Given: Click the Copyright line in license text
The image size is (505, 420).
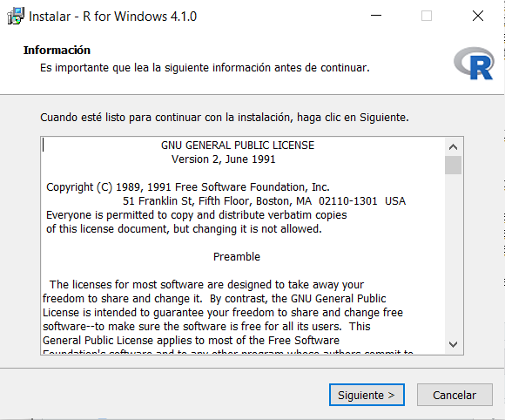Looking at the screenshot, I should tap(188, 187).
